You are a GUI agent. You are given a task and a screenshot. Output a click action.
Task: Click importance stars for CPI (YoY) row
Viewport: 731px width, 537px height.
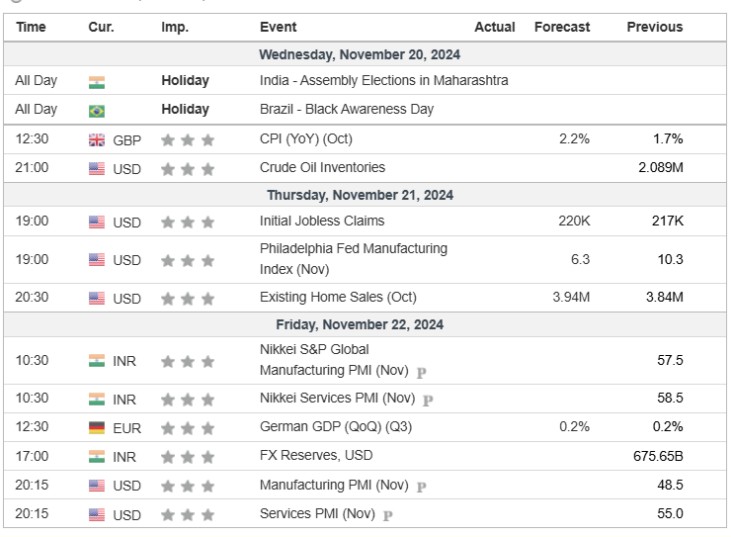tap(187, 140)
